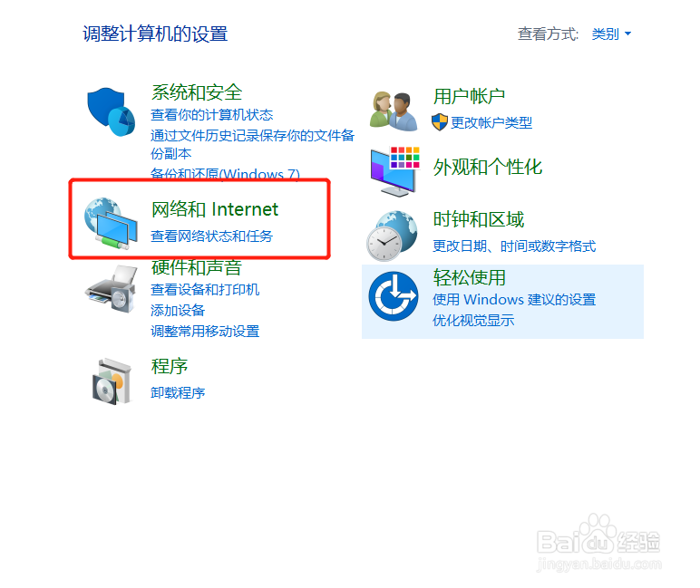Click 查看你的计算机状态 link
700x588 pixels.
pyautogui.click(x=211, y=115)
